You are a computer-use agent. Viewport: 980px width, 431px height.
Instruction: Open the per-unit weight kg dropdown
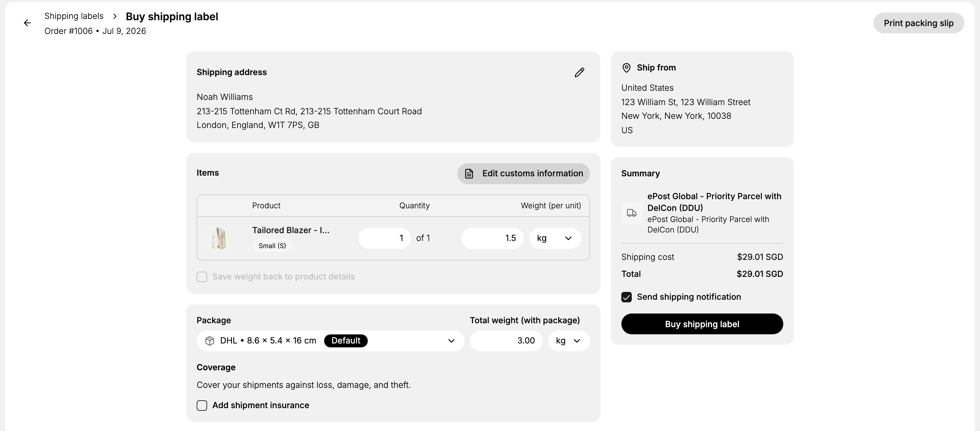(555, 238)
